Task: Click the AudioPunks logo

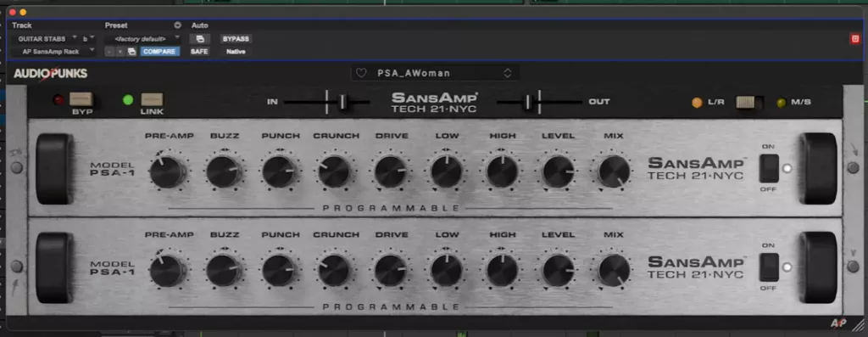Action: click(x=50, y=74)
